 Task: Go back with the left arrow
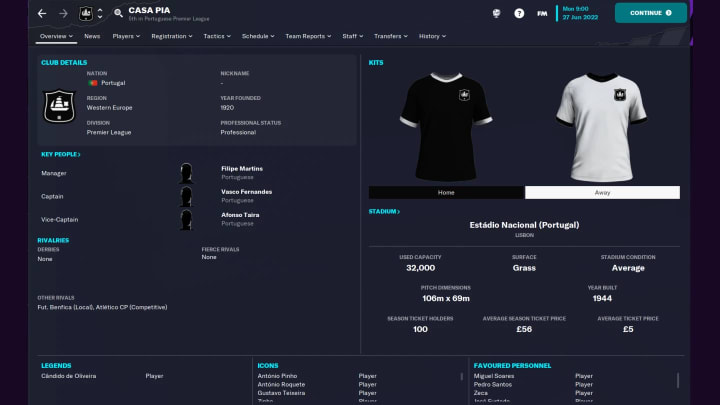42,13
